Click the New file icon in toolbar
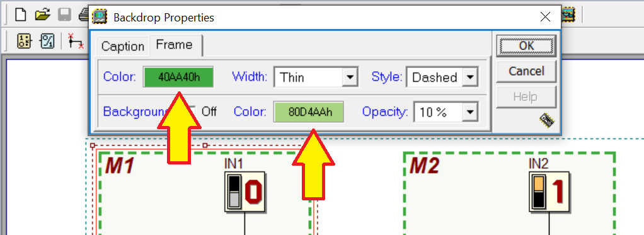Image resolution: width=644 pixels, height=235 pixels. tap(21, 14)
